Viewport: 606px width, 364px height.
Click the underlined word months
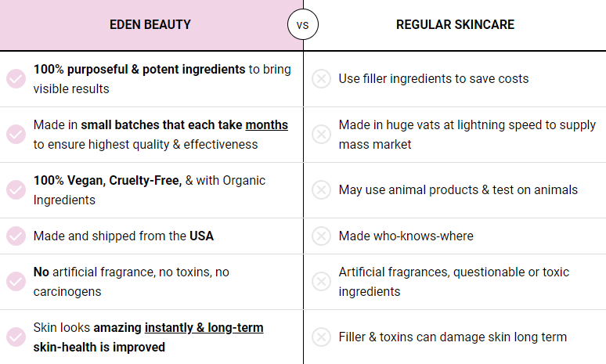(x=266, y=125)
